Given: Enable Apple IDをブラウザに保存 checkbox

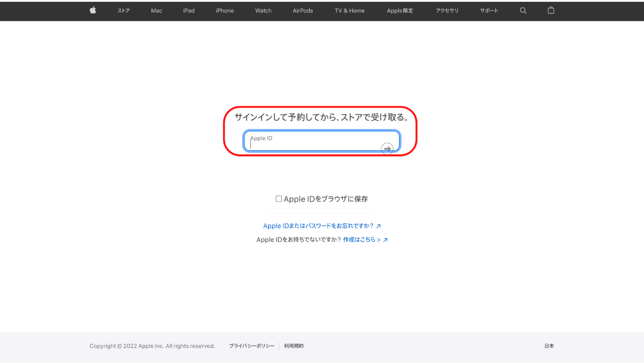Looking at the screenshot, I should point(279,199).
